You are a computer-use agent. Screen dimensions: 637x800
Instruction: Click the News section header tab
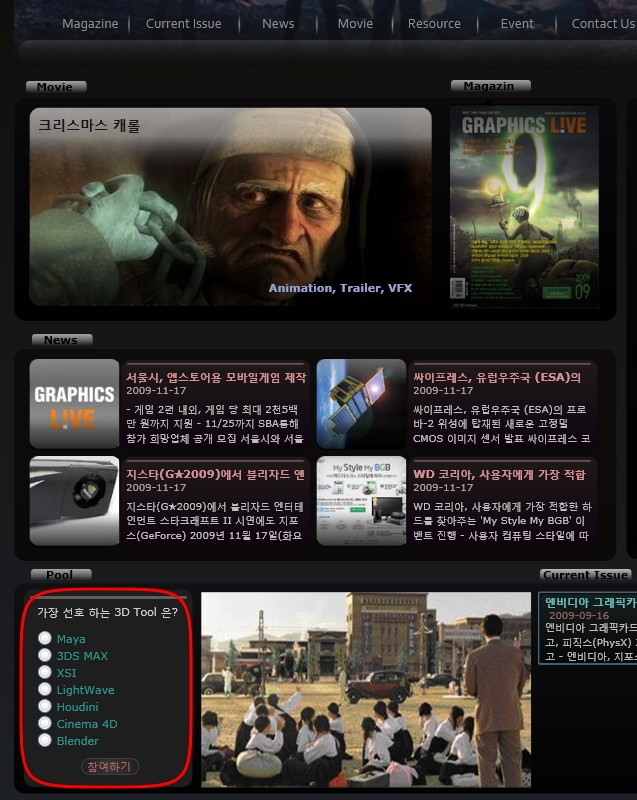click(x=62, y=340)
